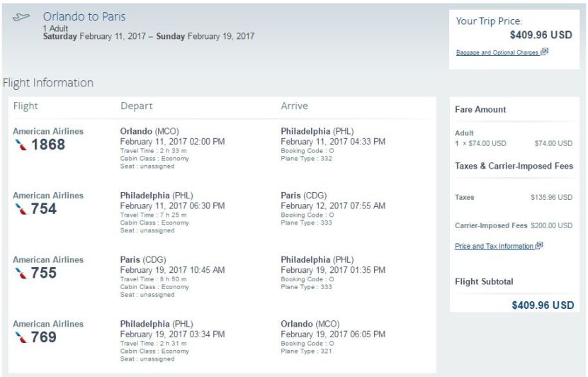Click flight number 755 from Paris

pyautogui.click(x=44, y=273)
